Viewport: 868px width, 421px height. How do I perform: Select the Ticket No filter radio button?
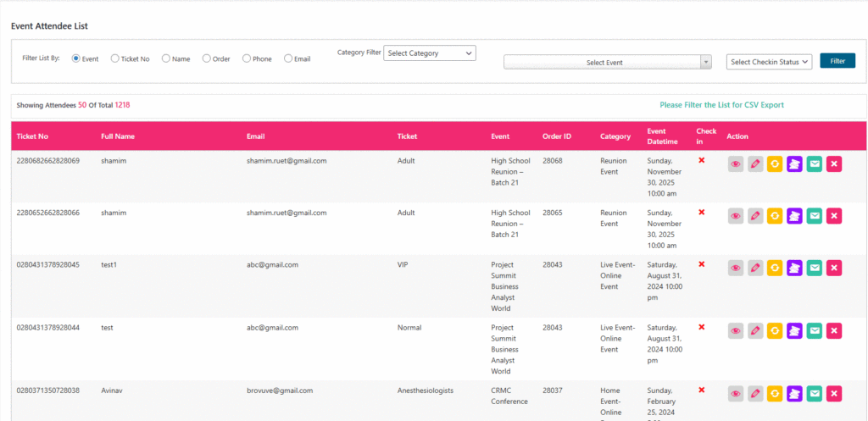(x=114, y=58)
